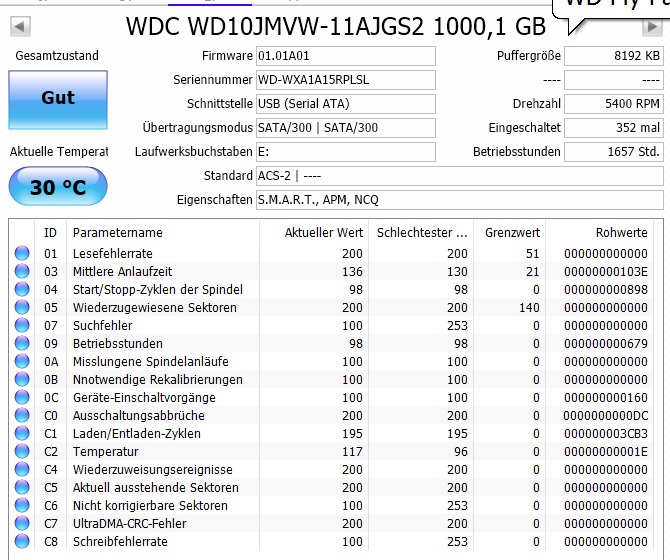This screenshot has height=560, width=670.
Task: Select the Temperatur parameter name
Action: pos(106,452)
